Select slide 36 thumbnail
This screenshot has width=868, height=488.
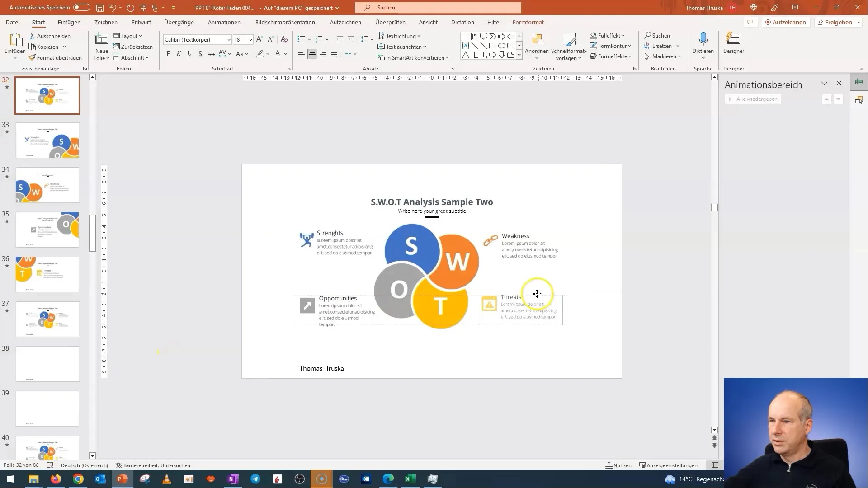(47, 274)
